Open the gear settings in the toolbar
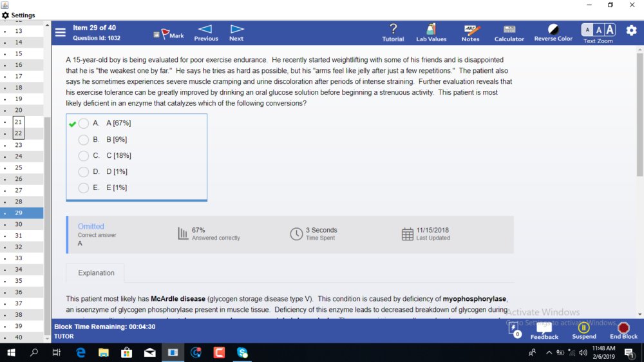644x362 pixels. tap(631, 30)
